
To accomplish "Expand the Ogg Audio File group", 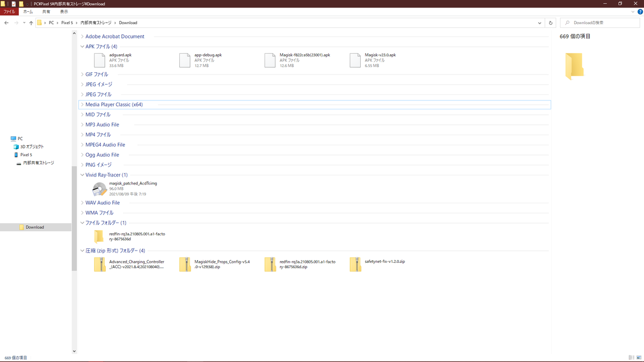I will 82,155.
